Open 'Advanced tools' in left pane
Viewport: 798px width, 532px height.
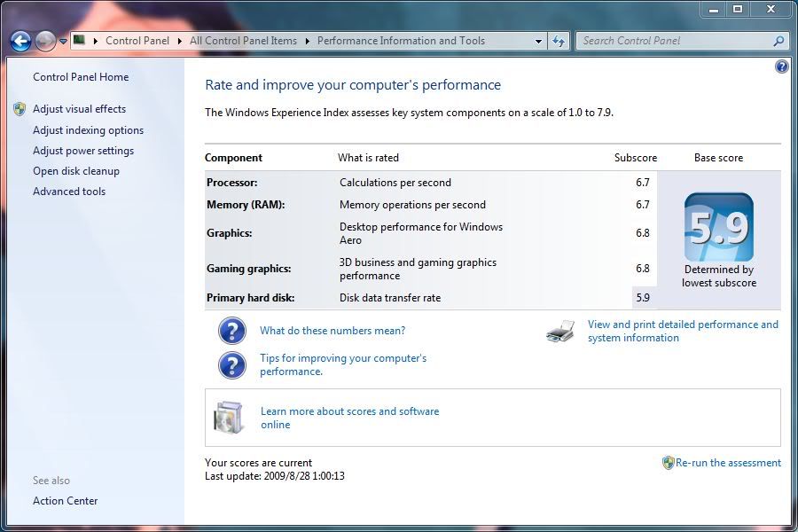pyautogui.click(x=69, y=192)
